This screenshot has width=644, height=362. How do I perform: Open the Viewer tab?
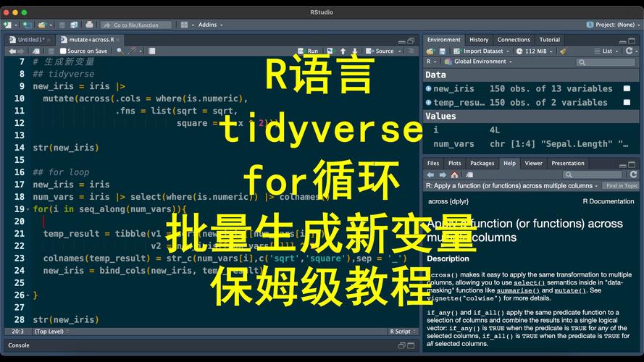pos(533,164)
